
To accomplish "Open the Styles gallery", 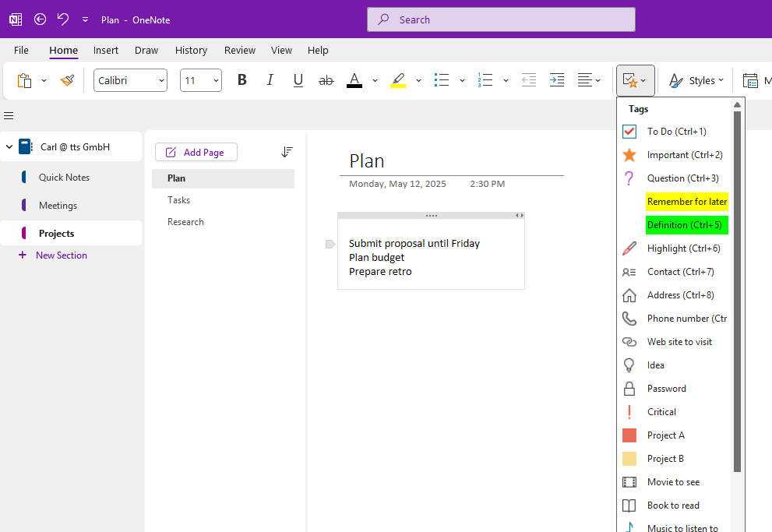I will pyautogui.click(x=696, y=80).
